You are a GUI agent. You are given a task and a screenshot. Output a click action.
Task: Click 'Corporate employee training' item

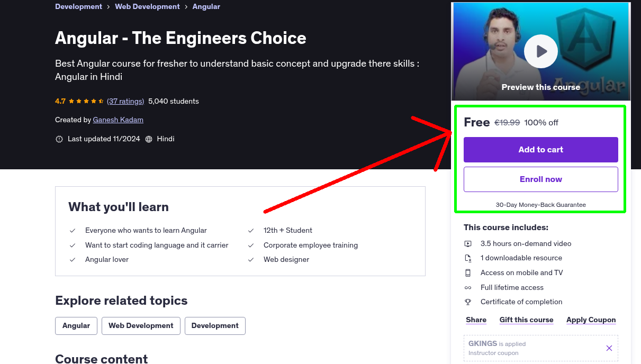(311, 245)
